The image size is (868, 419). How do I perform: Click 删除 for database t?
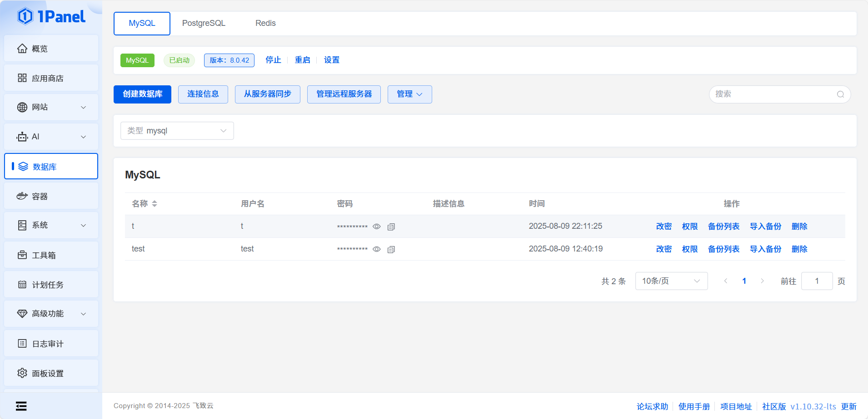click(799, 227)
